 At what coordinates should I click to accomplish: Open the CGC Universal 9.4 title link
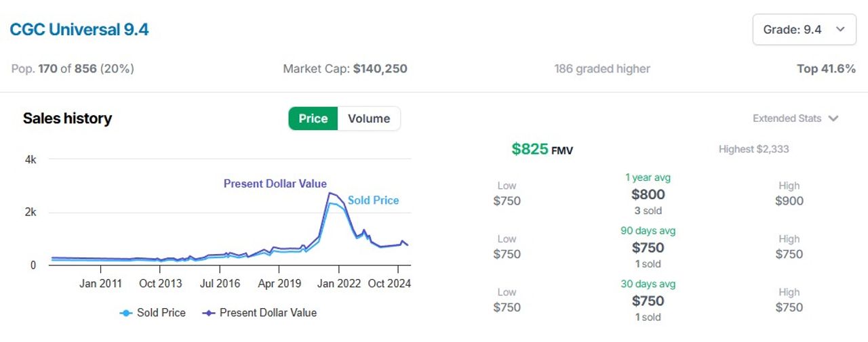point(79,30)
